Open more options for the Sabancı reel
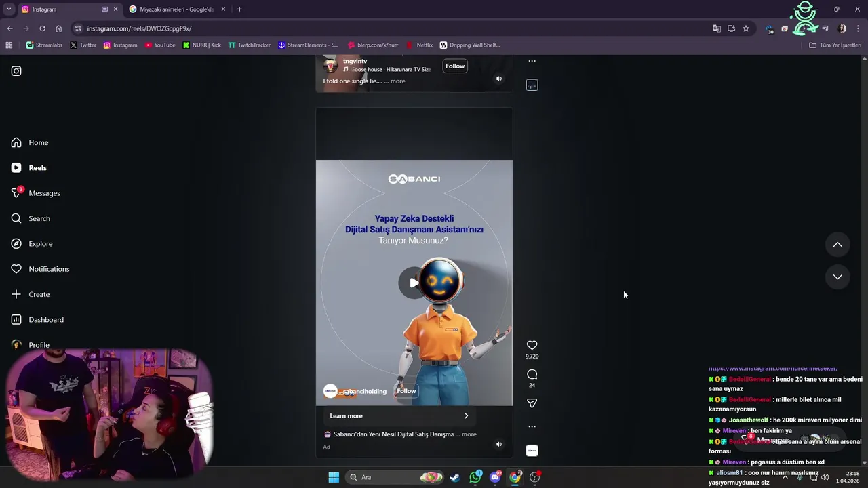The width and height of the screenshot is (868, 488). [x=532, y=426]
